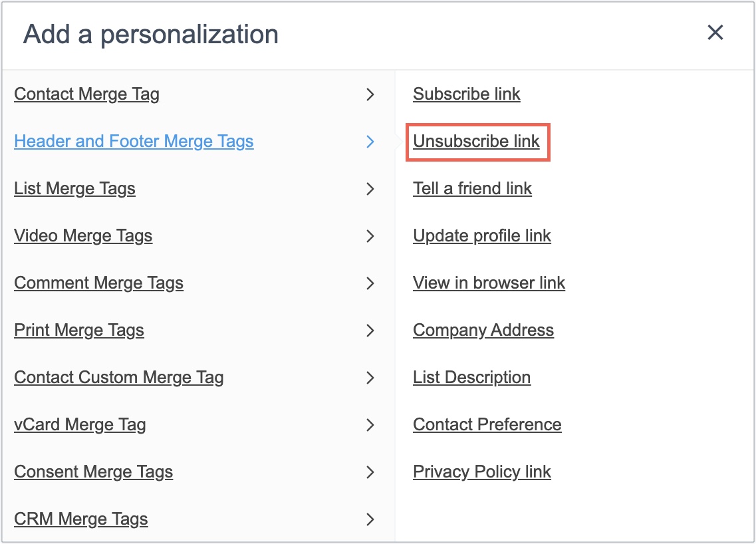
Task: Expand the Print Merge Tags chevron
Action: [370, 331]
